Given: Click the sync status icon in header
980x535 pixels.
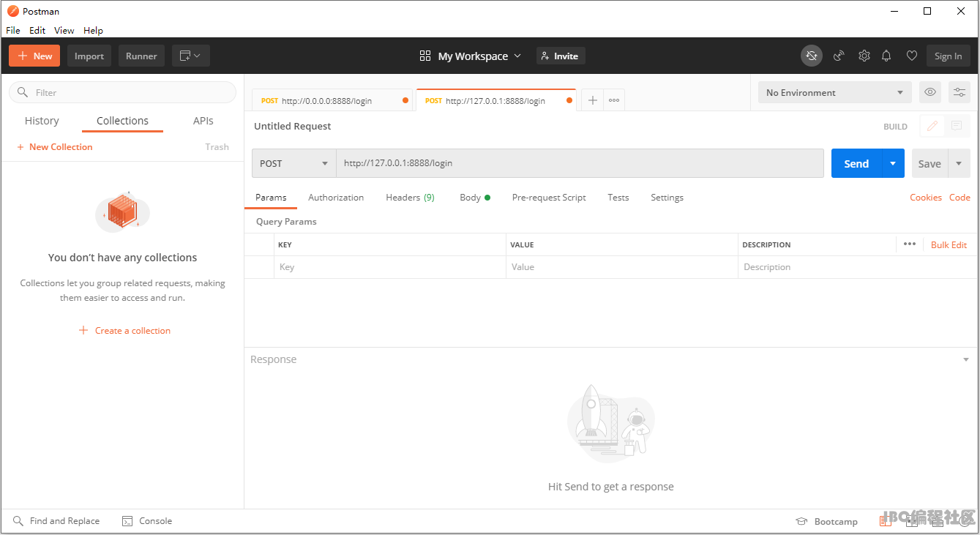Looking at the screenshot, I should tap(811, 56).
